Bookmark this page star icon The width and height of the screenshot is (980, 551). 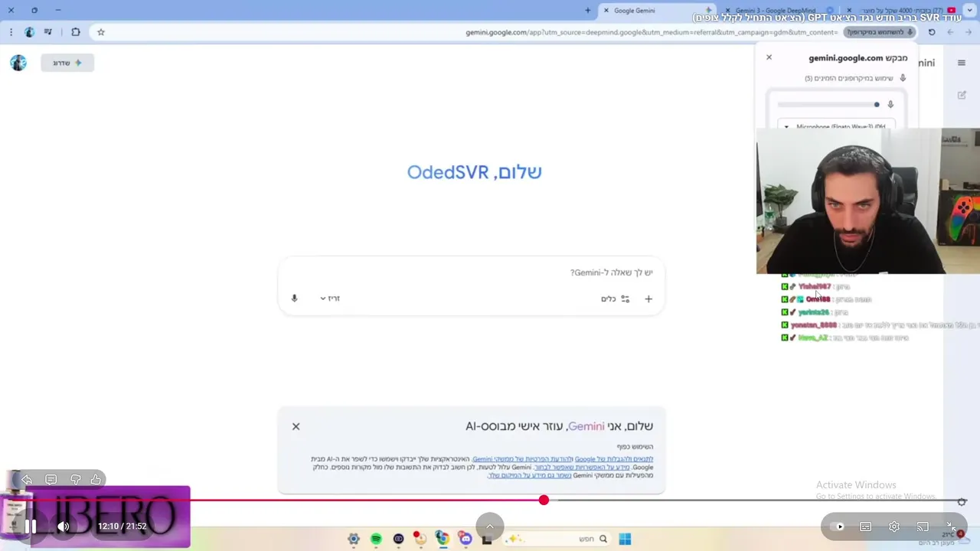coord(101,32)
